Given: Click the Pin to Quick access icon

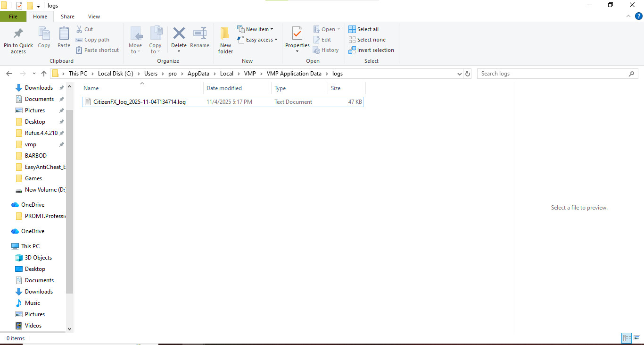Looking at the screenshot, I should click(18, 34).
